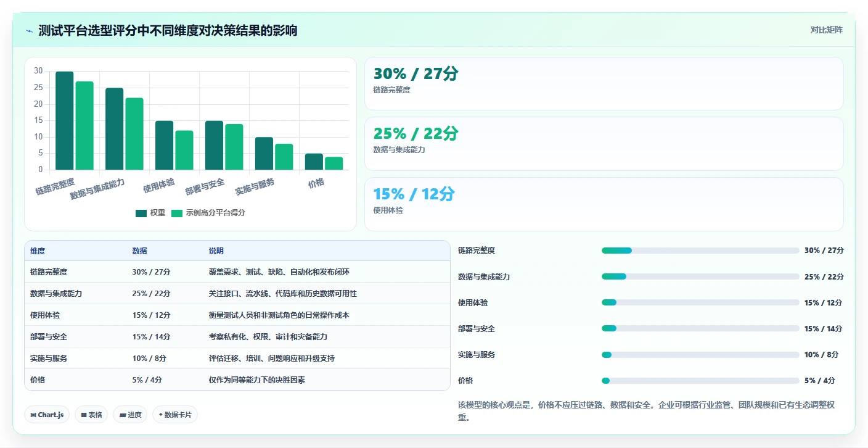Toggle the 示例高分平台得分 legend swatch
This screenshot has height=448, width=868.
click(177, 213)
